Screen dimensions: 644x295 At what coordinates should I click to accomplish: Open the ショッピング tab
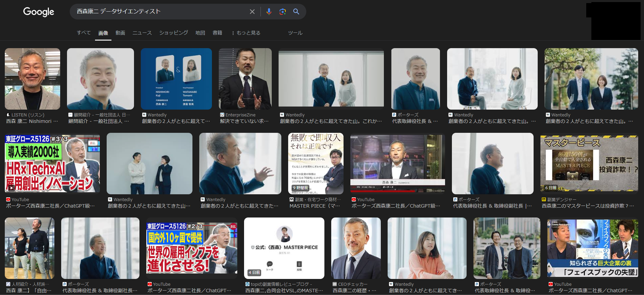click(173, 33)
